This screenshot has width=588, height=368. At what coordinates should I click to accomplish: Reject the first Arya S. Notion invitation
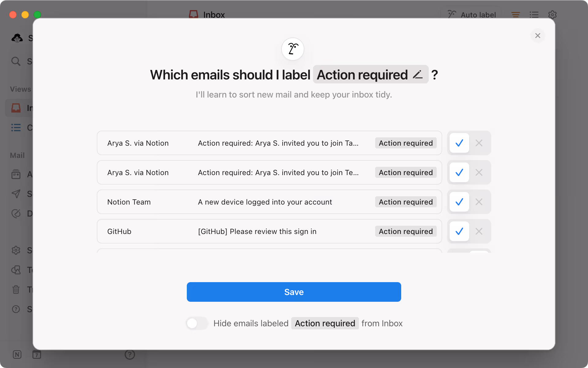[x=479, y=143]
